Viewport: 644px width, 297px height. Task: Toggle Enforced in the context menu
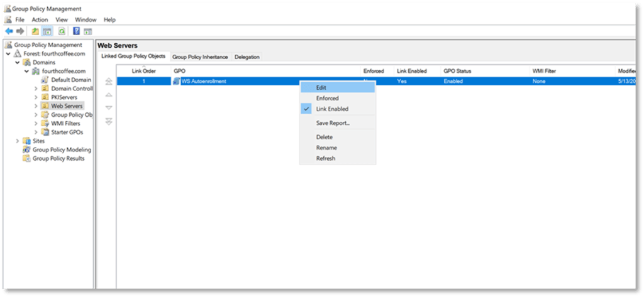pos(327,99)
